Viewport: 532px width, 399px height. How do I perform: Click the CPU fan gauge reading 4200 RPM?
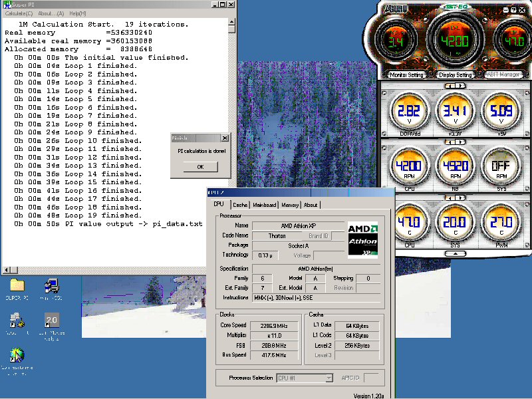[x=409, y=167]
